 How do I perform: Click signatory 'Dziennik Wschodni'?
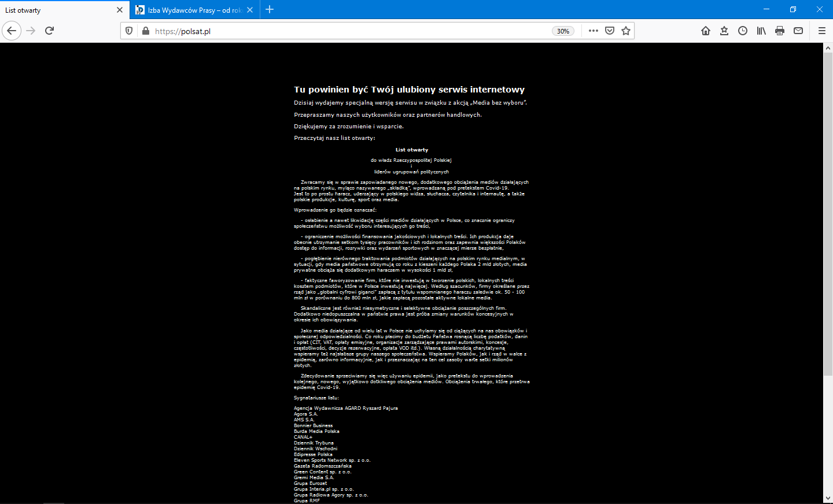pos(315,449)
